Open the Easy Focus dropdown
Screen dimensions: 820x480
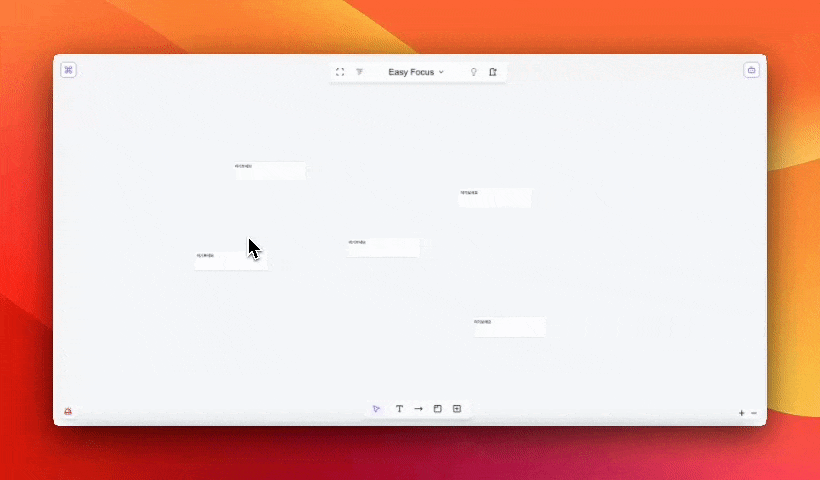[416, 72]
